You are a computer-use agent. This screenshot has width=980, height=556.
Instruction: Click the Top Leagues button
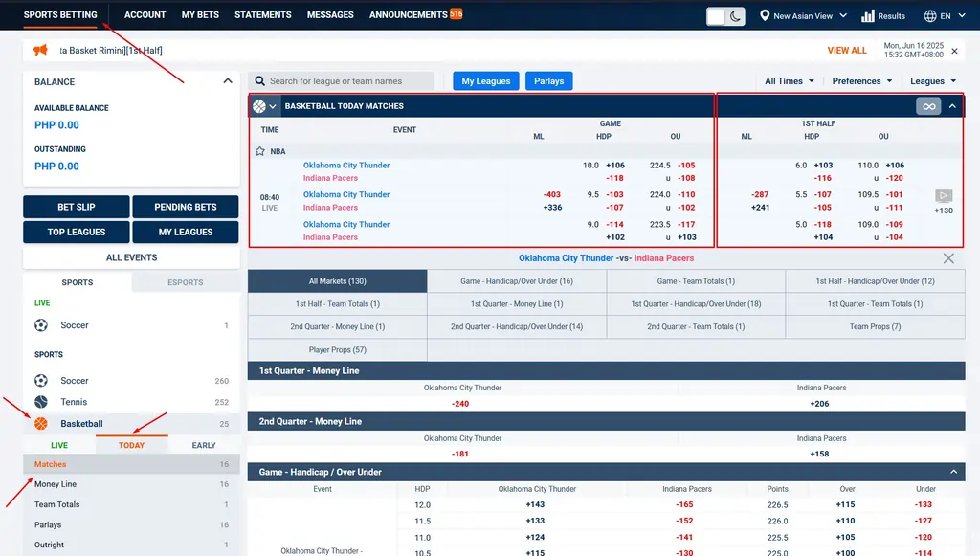click(77, 232)
